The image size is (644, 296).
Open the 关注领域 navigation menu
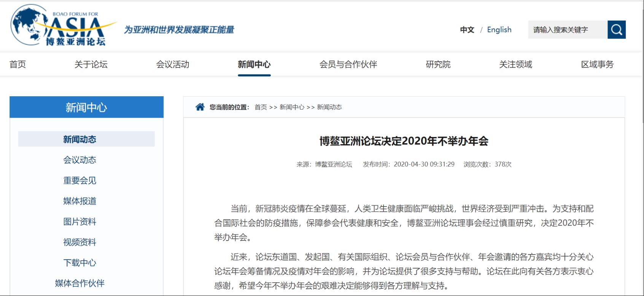click(515, 64)
